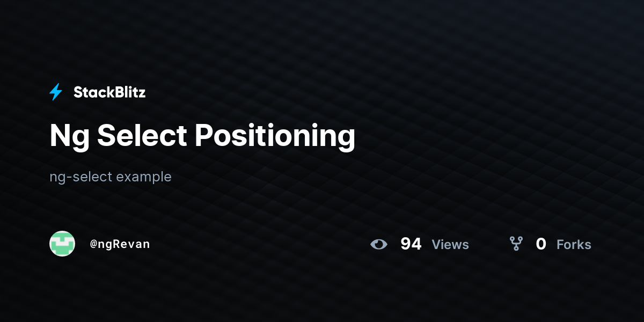Open the Ng Select Positioning project title
644x322 pixels.
tap(202, 137)
